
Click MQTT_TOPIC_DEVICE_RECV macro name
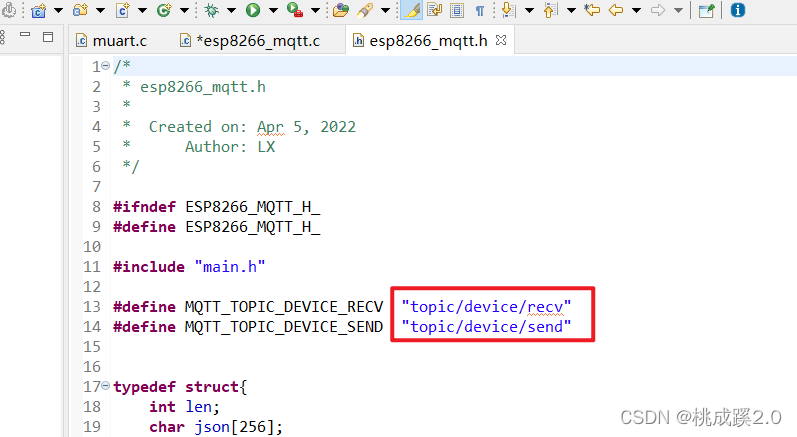click(284, 307)
